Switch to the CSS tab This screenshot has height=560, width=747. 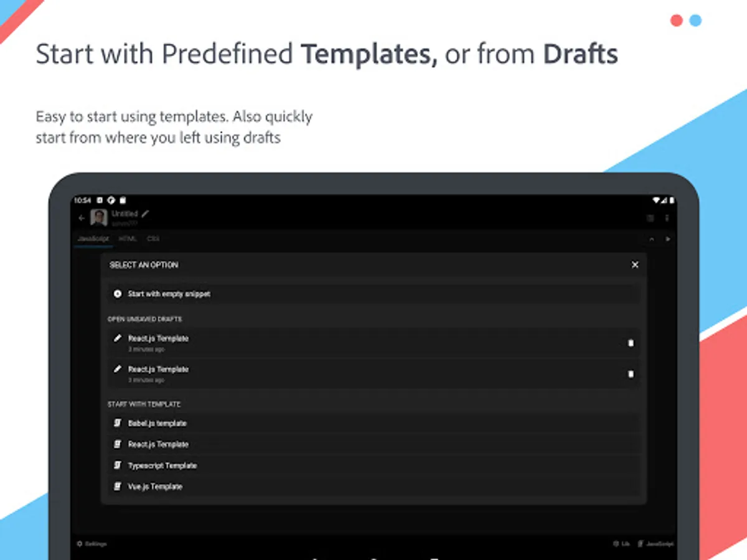coord(153,239)
